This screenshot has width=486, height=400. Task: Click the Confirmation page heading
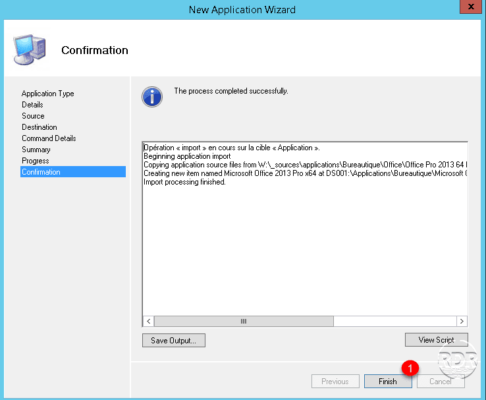pyautogui.click(x=95, y=50)
